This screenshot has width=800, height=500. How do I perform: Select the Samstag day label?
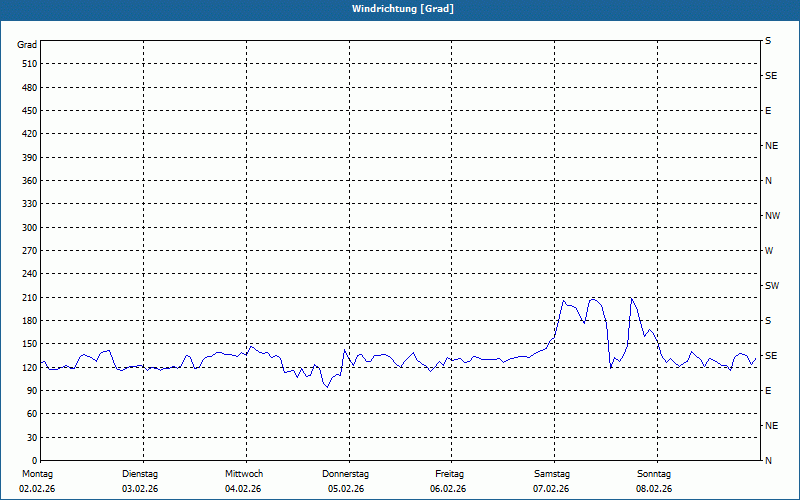tap(551, 474)
